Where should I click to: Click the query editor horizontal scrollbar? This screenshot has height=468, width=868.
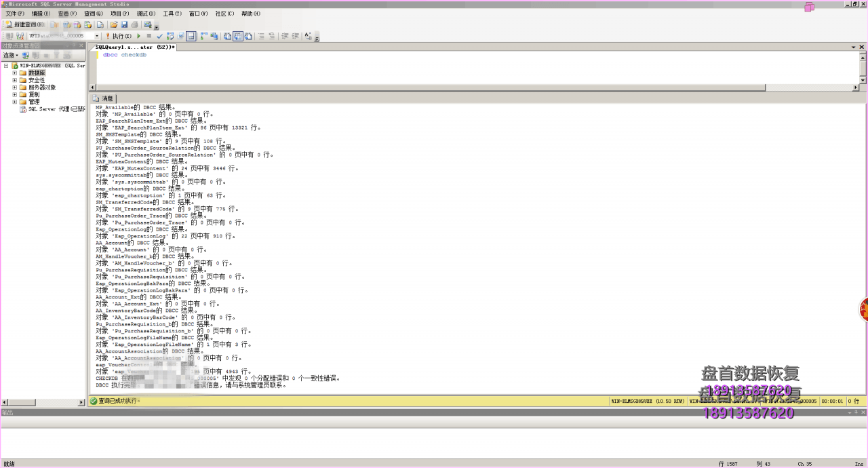[x=475, y=88]
